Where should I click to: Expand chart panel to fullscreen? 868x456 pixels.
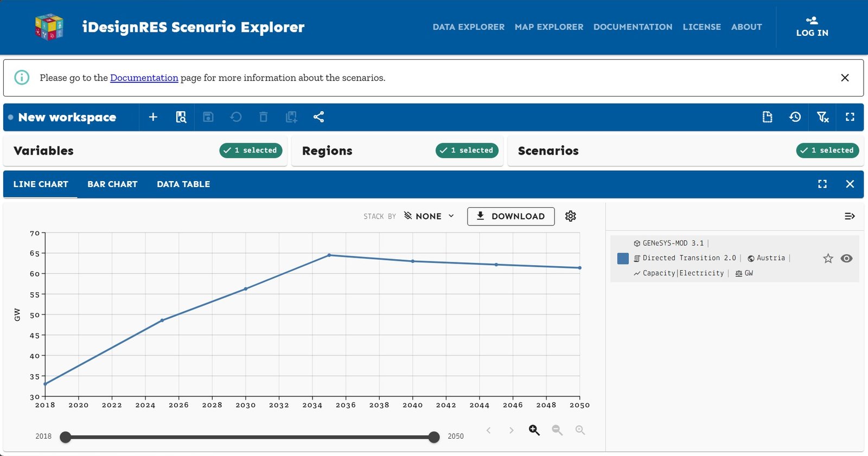click(x=822, y=184)
